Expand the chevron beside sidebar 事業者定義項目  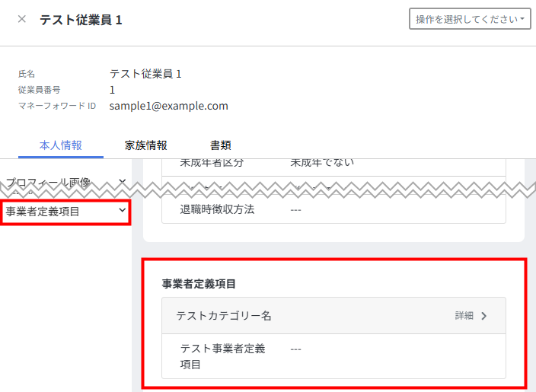click(x=122, y=211)
